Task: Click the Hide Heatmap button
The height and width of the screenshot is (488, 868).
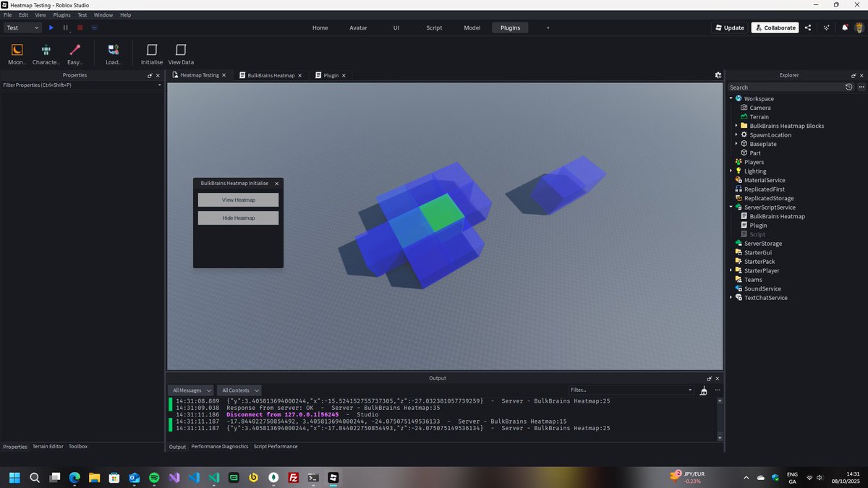Action: click(x=239, y=218)
